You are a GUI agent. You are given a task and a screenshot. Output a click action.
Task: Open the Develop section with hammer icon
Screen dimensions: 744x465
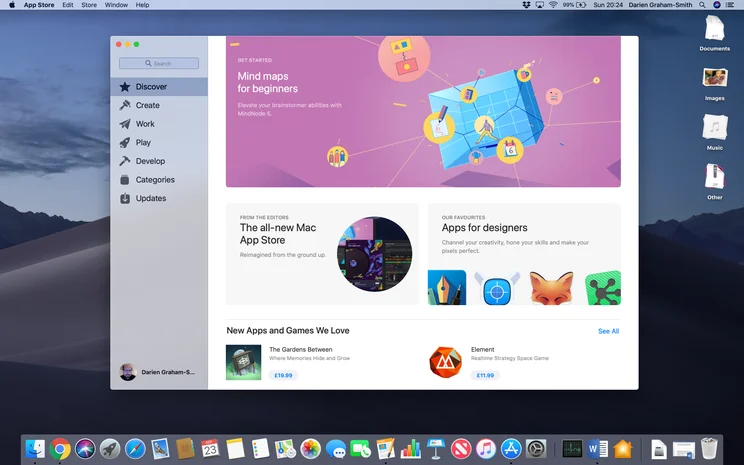(159, 161)
